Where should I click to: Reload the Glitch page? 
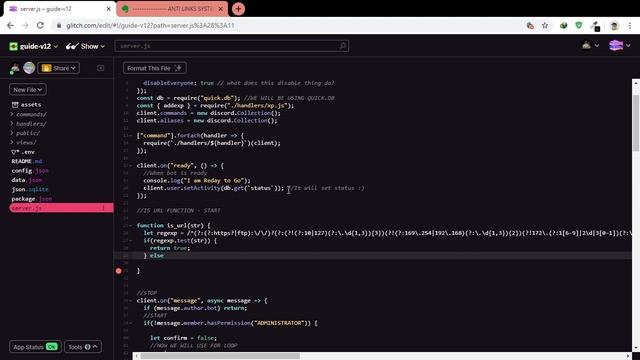click(40, 25)
